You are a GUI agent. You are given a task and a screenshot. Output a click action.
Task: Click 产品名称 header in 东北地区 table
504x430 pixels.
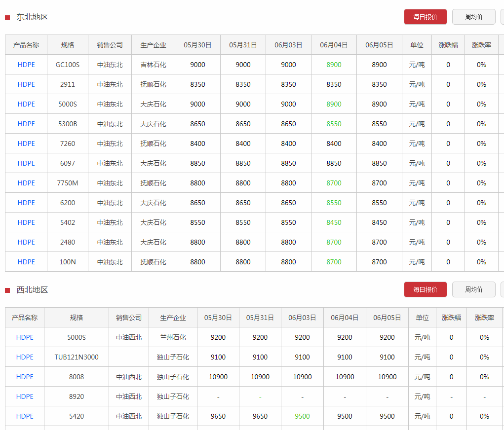(x=26, y=45)
